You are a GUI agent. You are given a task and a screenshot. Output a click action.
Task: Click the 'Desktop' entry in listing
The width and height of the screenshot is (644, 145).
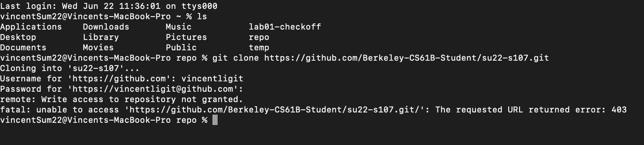tap(18, 37)
